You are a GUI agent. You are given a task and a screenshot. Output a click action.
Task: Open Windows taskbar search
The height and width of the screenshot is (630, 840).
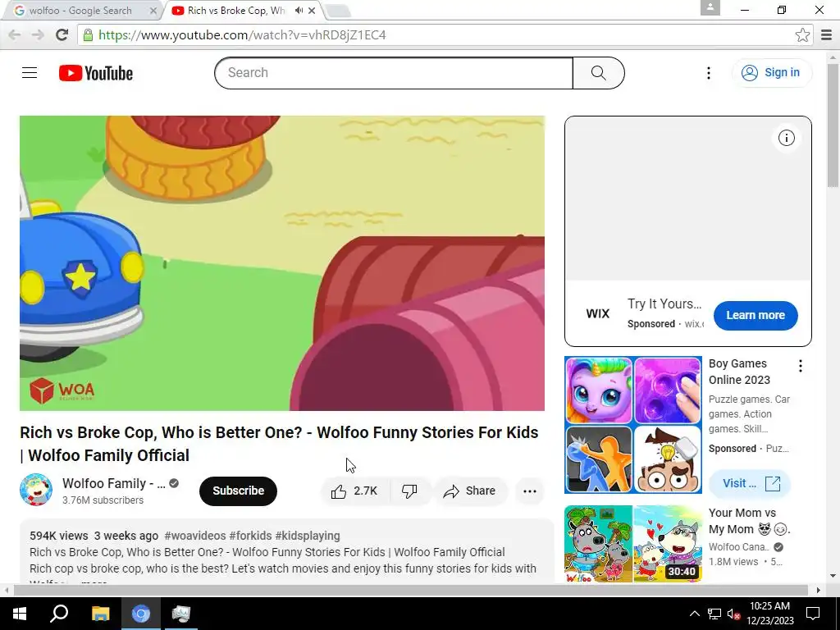[x=59, y=614]
